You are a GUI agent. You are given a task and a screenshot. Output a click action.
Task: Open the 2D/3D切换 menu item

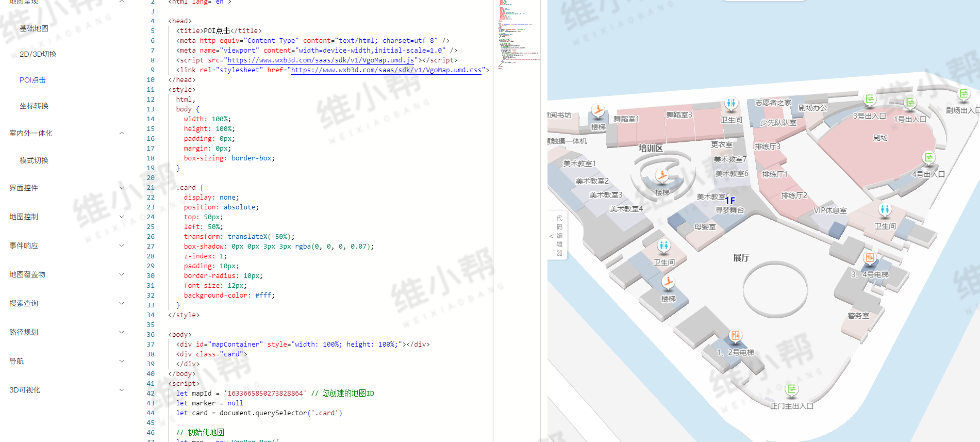pos(38,54)
